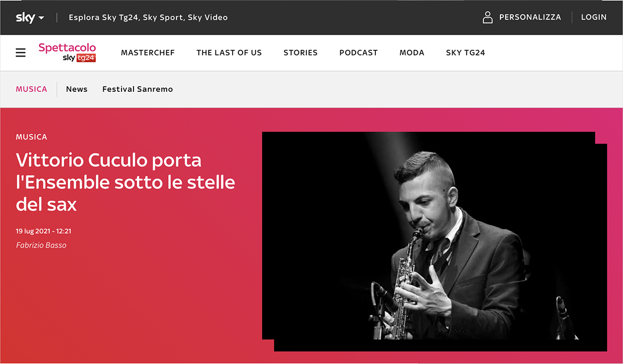Open author Fabrizio Basso's page
Viewport: 623px width, 364px height.
click(42, 245)
